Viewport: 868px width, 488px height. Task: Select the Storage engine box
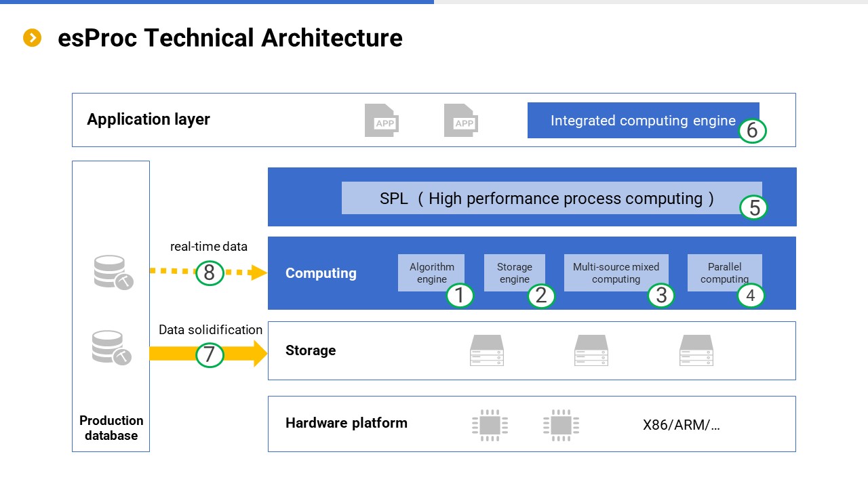tap(514, 271)
